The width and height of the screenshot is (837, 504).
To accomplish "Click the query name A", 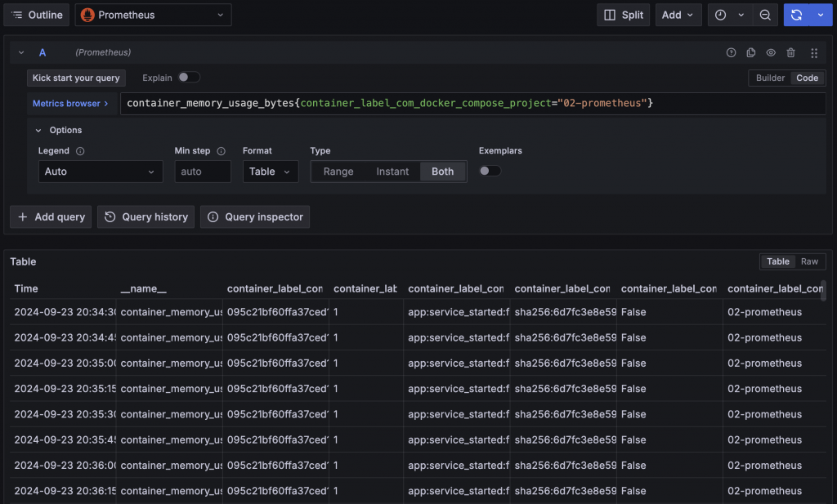I will 43,52.
